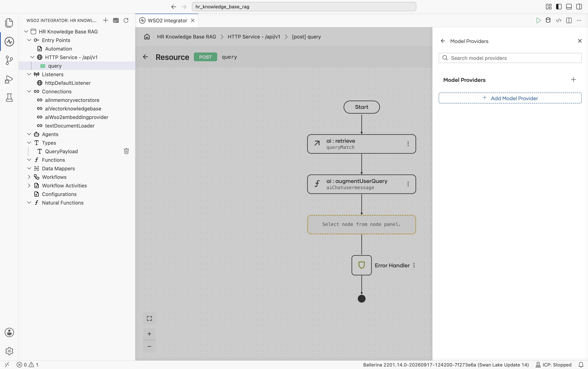Viewport: 588px width, 369px height.
Task: Run the integration with the play icon
Action: [538, 20]
